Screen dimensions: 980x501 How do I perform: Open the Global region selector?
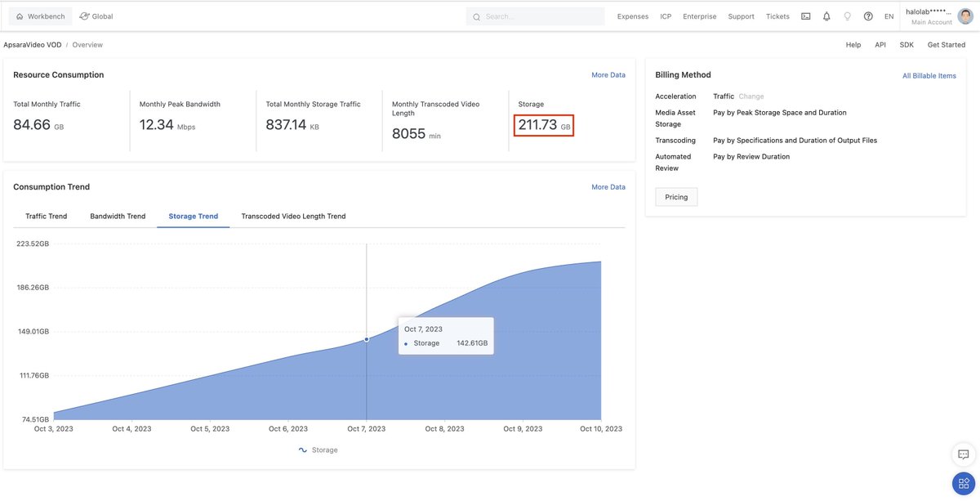[96, 16]
